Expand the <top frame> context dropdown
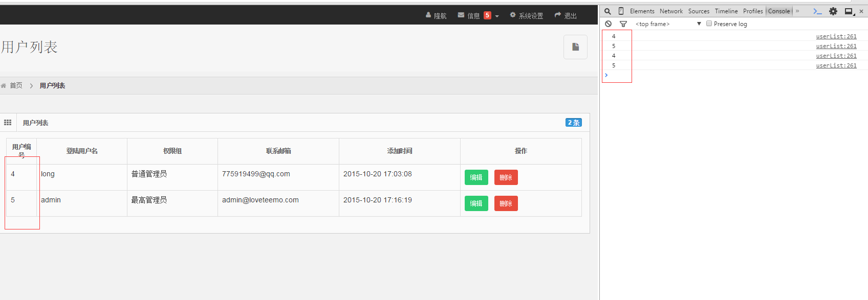868x300 pixels. [x=699, y=24]
